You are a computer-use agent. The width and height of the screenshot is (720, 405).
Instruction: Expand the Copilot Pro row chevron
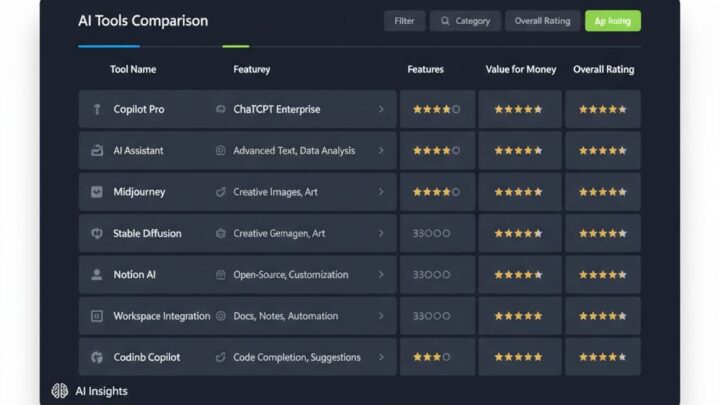pyautogui.click(x=381, y=109)
